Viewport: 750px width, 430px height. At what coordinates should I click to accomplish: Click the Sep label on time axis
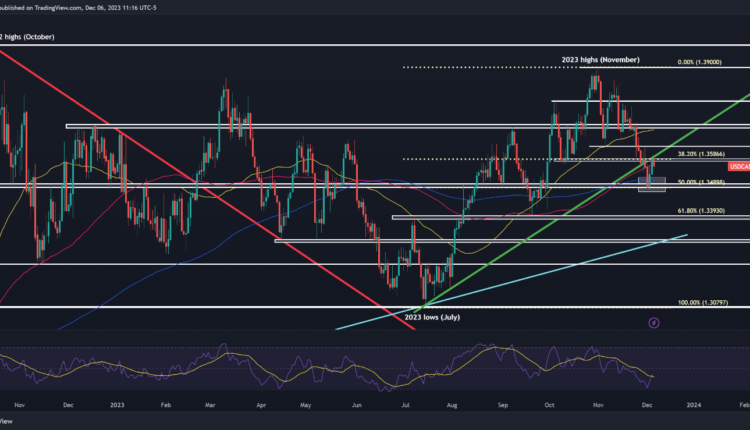[x=503, y=405]
